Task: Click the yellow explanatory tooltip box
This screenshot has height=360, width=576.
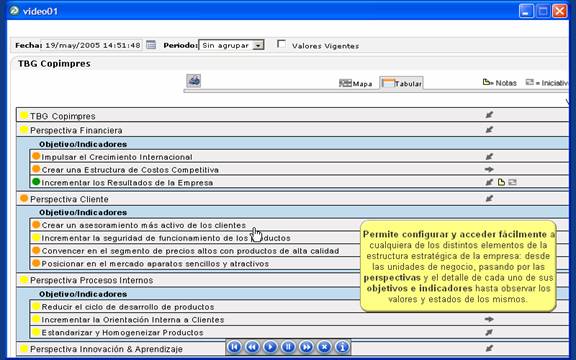Action: 458,266
